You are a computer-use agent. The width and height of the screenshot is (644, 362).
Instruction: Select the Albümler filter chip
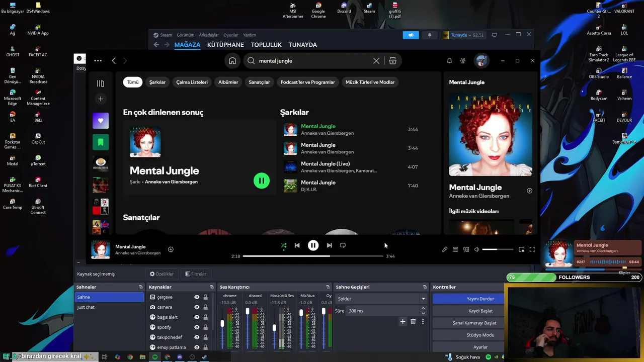[228, 82]
